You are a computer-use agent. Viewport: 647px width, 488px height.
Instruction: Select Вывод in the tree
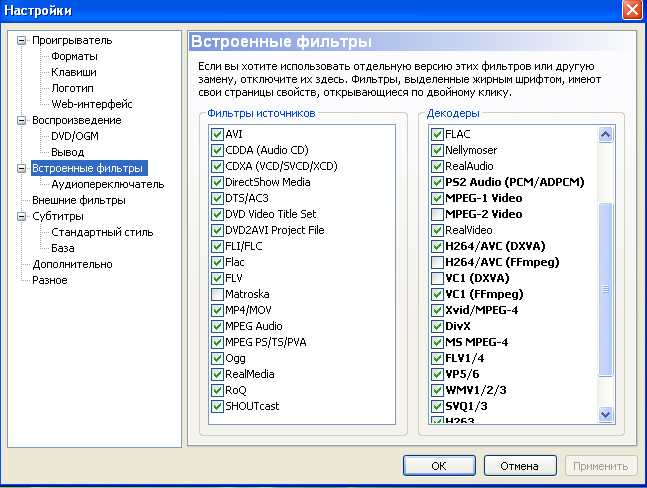tap(68, 152)
